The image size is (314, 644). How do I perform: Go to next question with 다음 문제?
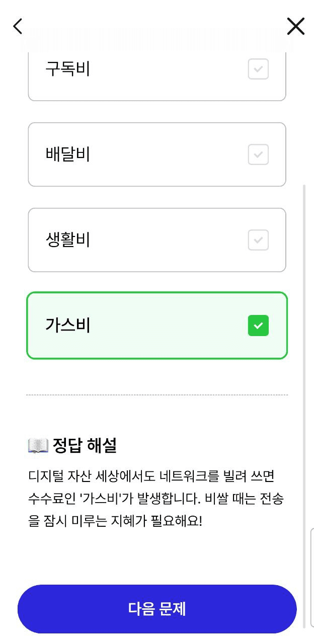[x=157, y=609]
